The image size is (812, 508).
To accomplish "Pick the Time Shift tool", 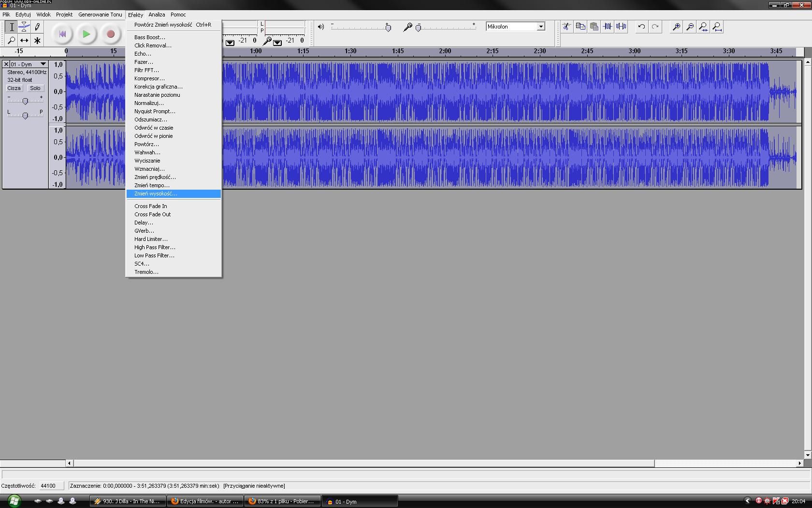I will pyautogui.click(x=24, y=41).
